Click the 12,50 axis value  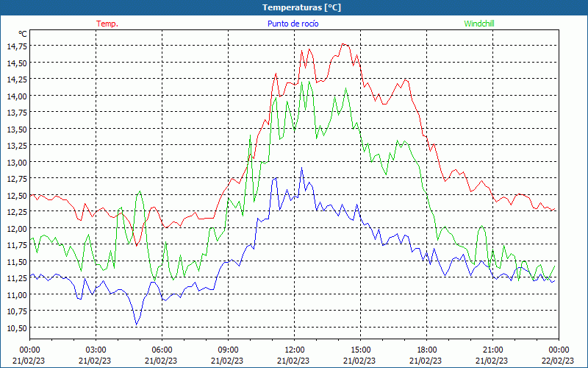(x=16, y=195)
